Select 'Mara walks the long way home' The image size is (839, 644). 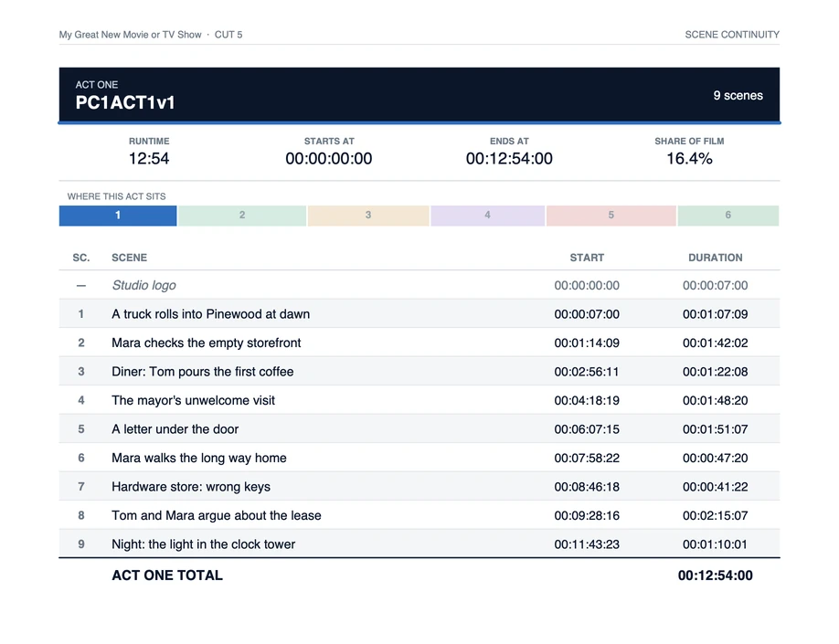[419, 458]
